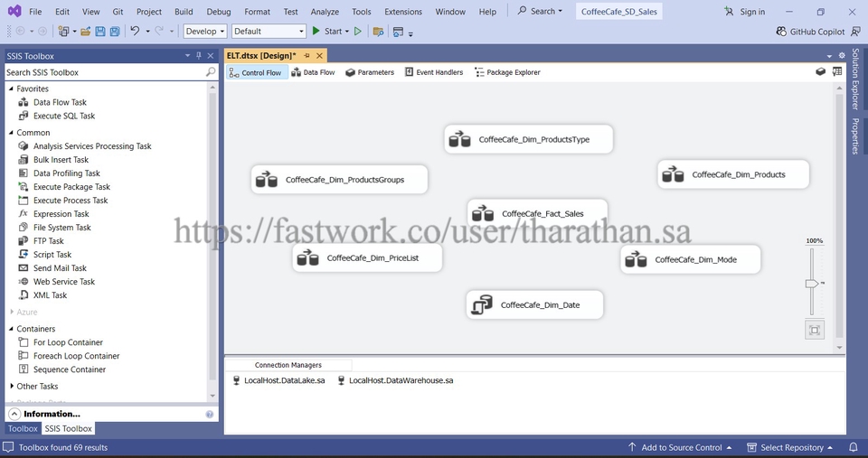Open the Extensions menu
Viewport: 868px width, 458px height.
(402, 12)
